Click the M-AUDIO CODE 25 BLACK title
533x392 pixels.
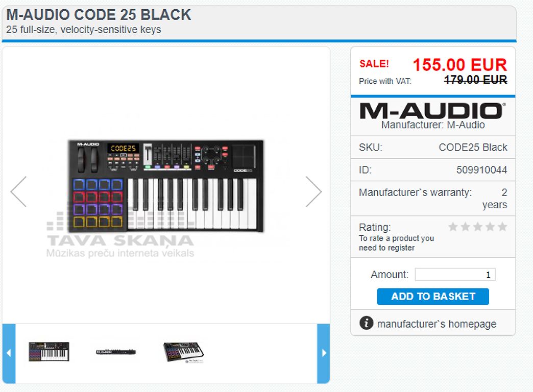click(x=99, y=15)
